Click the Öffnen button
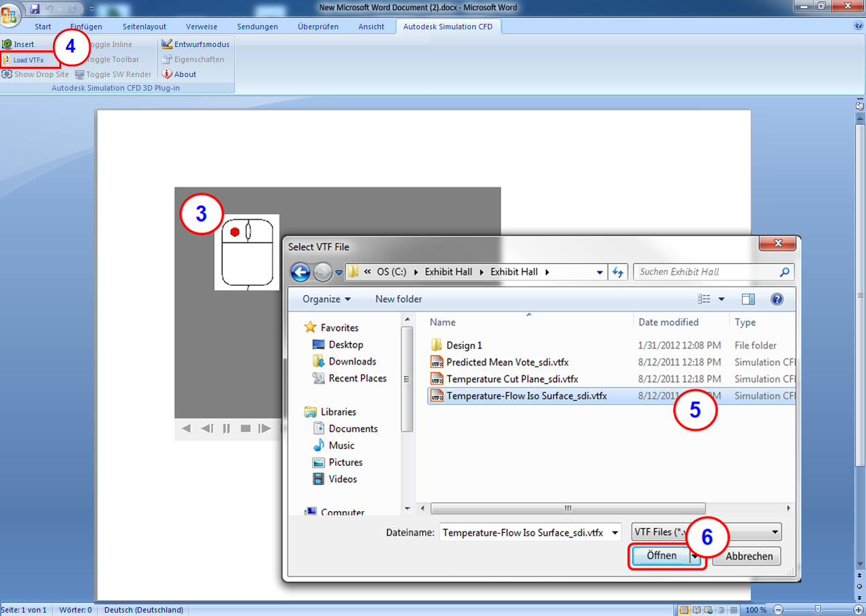 pyautogui.click(x=661, y=556)
